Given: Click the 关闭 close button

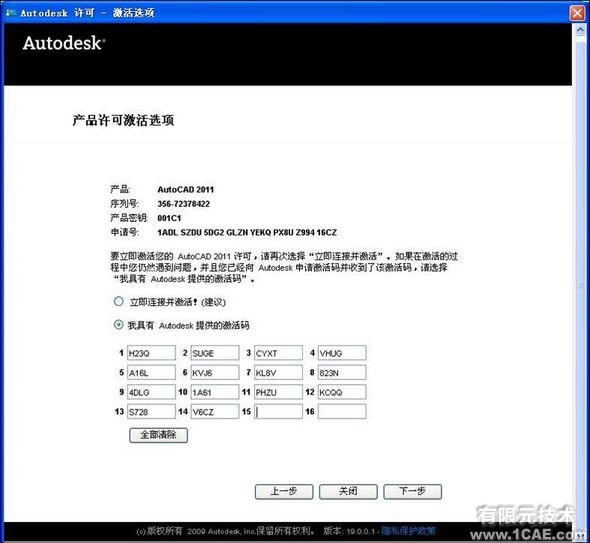Looking at the screenshot, I should pyautogui.click(x=348, y=491).
